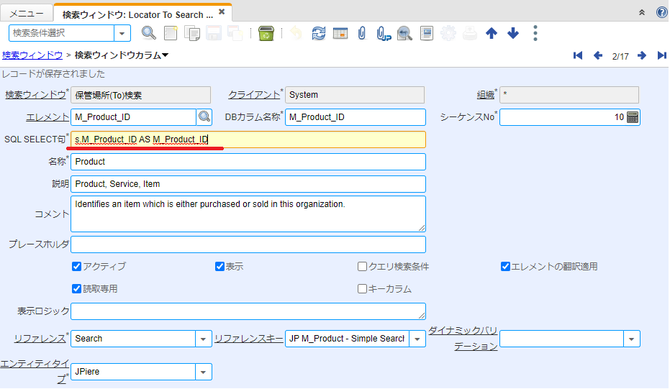Click the 組織 field label link
This screenshot has width=670, height=389.
[485, 95]
